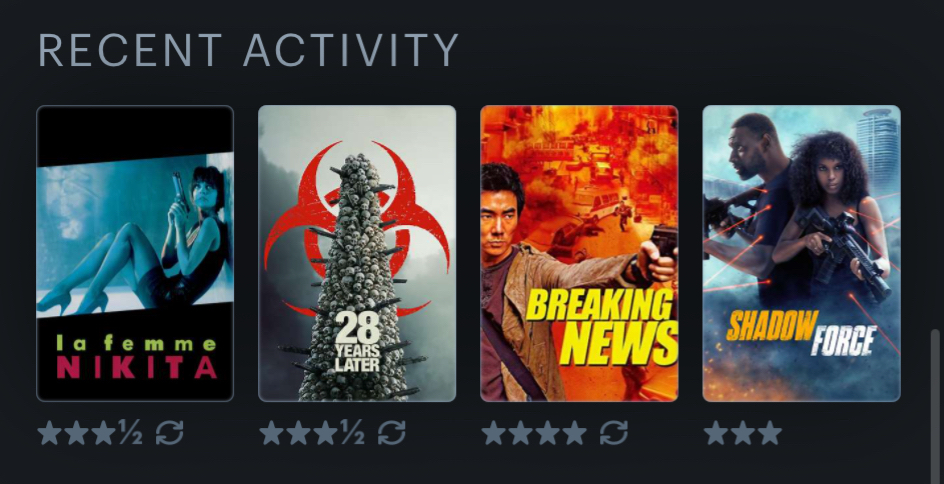Select the half-star symbol under La Femme Nikita
Image resolution: width=944 pixels, height=484 pixels.
[131, 433]
